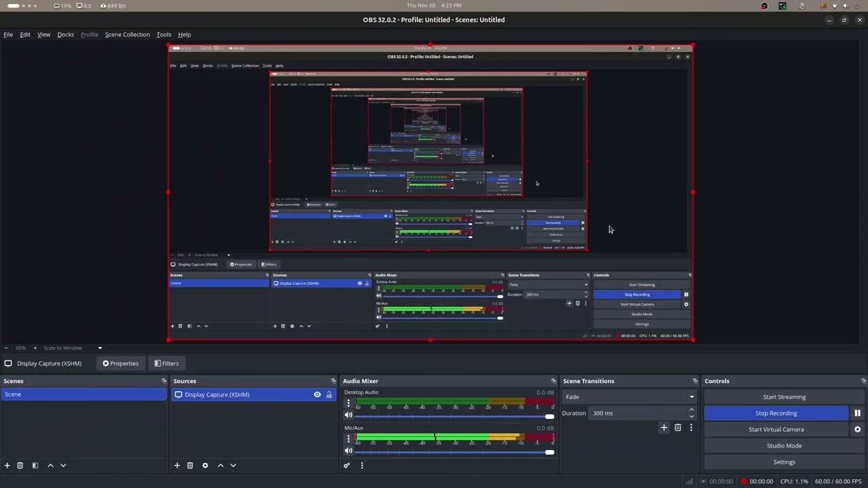Click the 849 B/s network indicator
The image size is (868, 488).
113,5
